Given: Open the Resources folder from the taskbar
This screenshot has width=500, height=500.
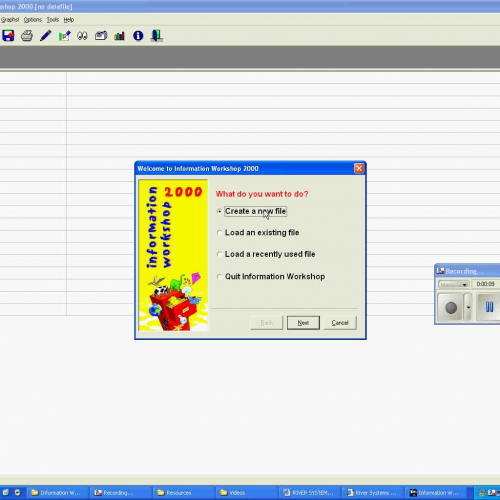Looking at the screenshot, I should pos(184,493).
